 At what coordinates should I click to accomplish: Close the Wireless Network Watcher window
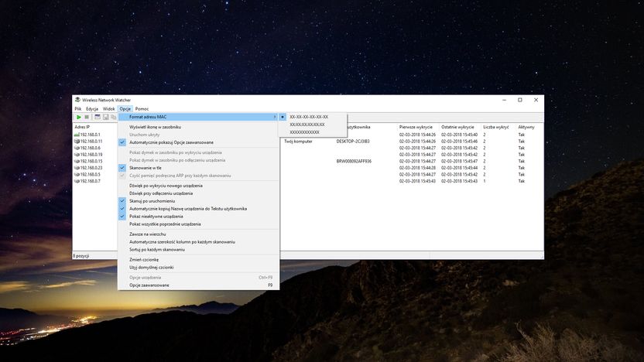[536, 100]
